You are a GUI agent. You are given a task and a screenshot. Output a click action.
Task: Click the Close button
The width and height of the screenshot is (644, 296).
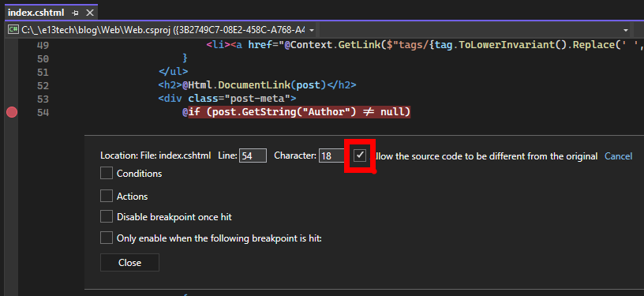[129, 262]
